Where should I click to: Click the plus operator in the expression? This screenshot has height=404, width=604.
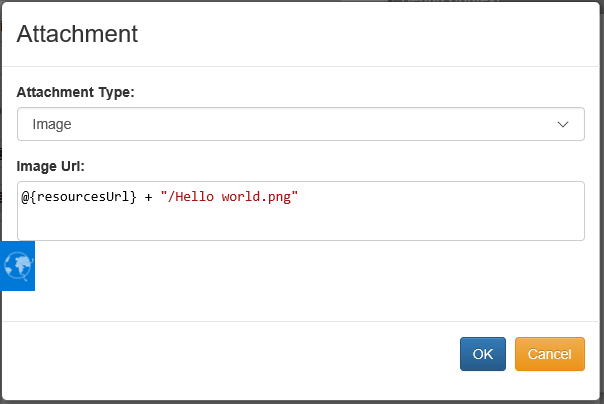[148, 198]
